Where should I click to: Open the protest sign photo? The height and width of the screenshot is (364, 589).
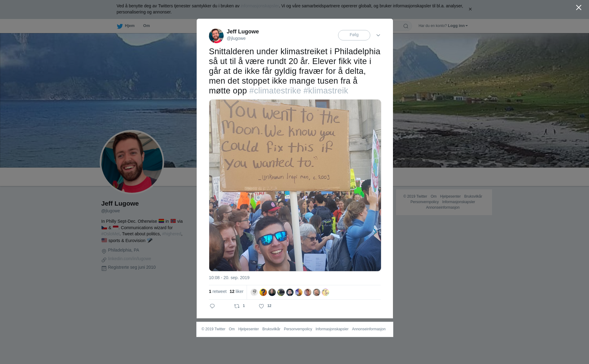[295, 185]
